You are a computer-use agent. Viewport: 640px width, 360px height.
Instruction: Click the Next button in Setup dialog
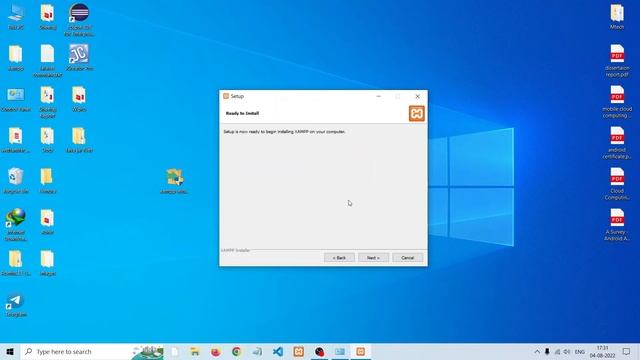coord(373,258)
